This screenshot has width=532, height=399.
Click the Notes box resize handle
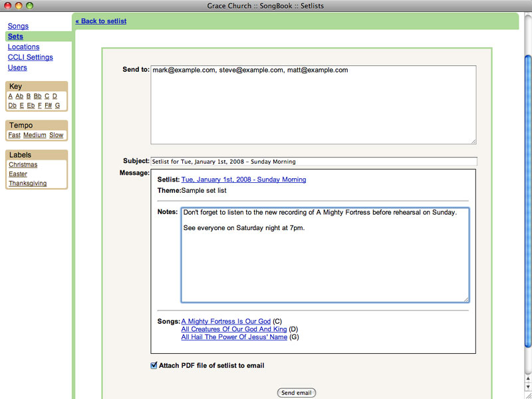[467, 300]
